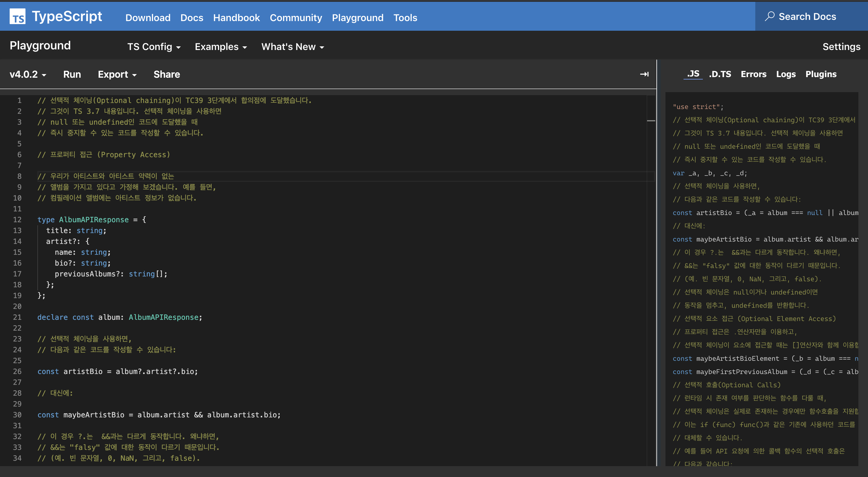Click 'artist?: {' on line 14
This screenshot has width=868, height=477.
click(68, 242)
